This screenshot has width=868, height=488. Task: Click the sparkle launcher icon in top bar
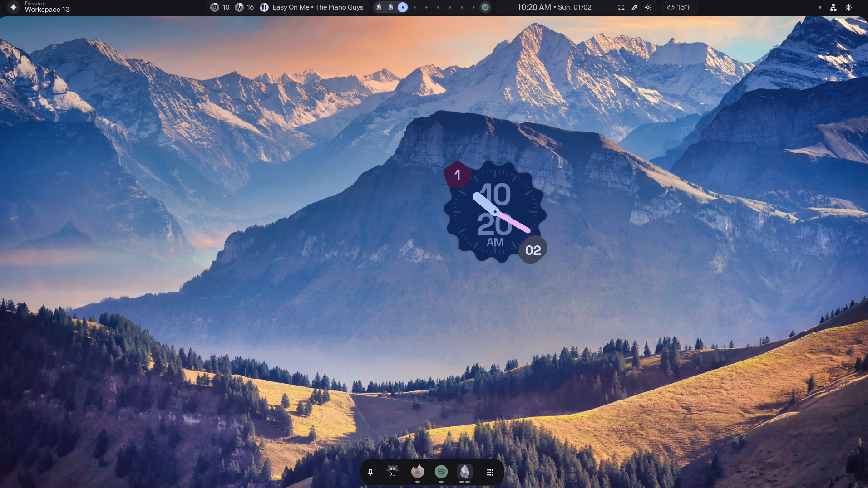14,7
